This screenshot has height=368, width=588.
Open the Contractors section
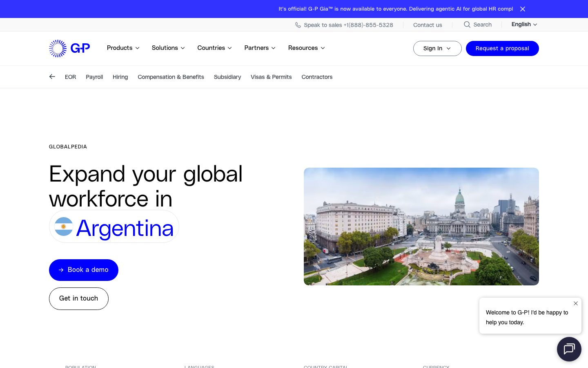pos(317,77)
